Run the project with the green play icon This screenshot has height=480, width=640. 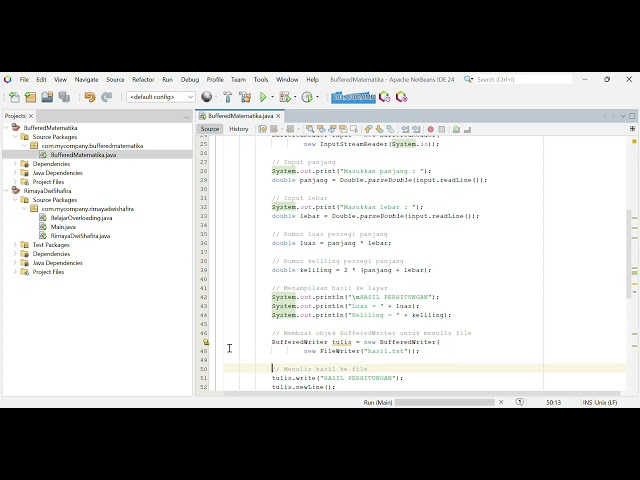pos(263,97)
